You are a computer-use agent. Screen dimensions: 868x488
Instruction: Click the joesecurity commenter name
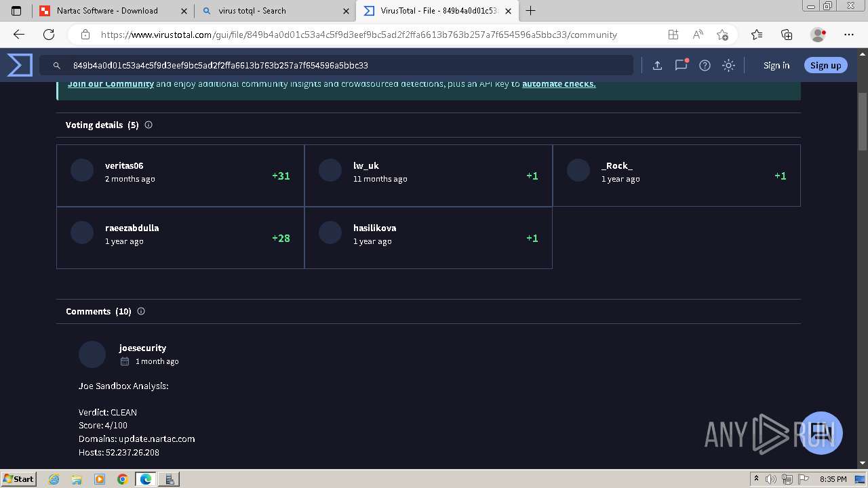pos(142,348)
